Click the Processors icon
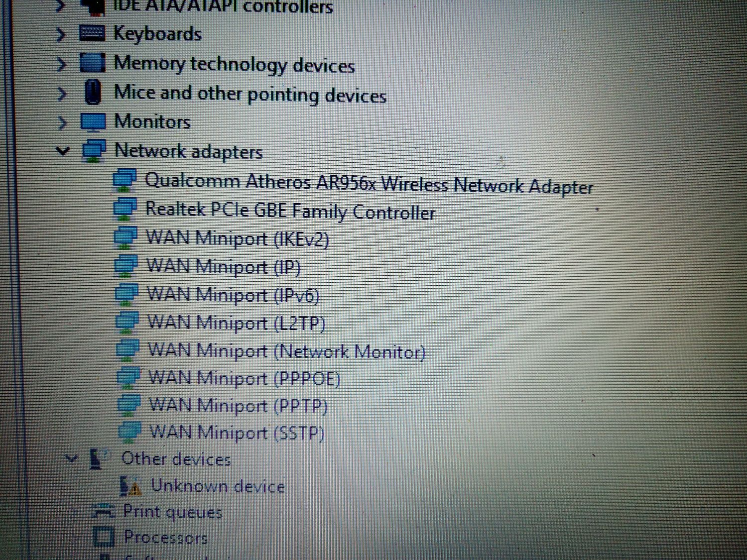This screenshot has width=747, height=560. pyautogui.click(x=104, y=537)
